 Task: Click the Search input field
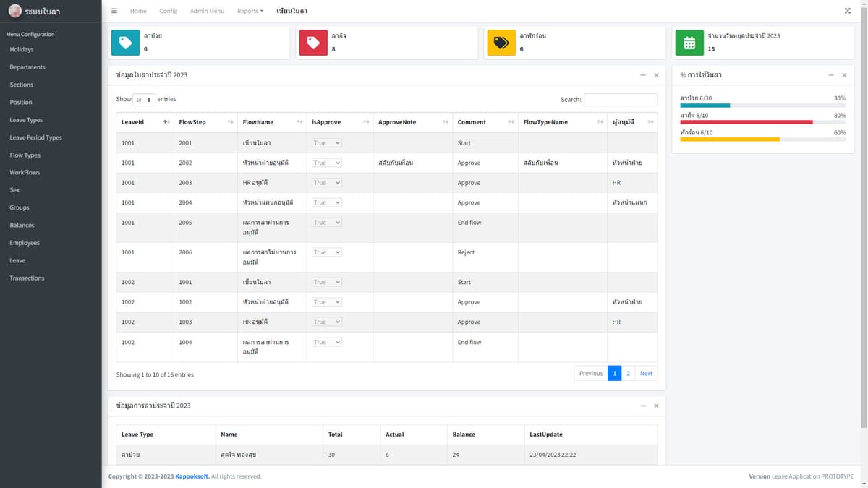coord(621,100)
